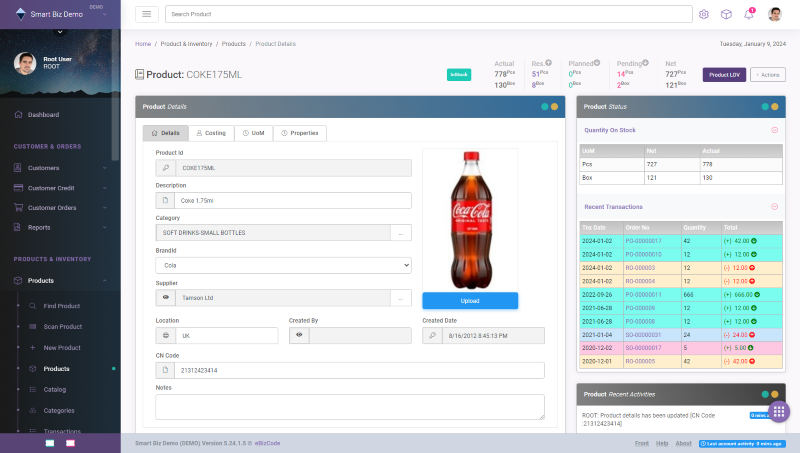Image resolution: width=800 pixels, height=453 pixels.
Task: Open order PO-00000017 link
Action: 643,241
